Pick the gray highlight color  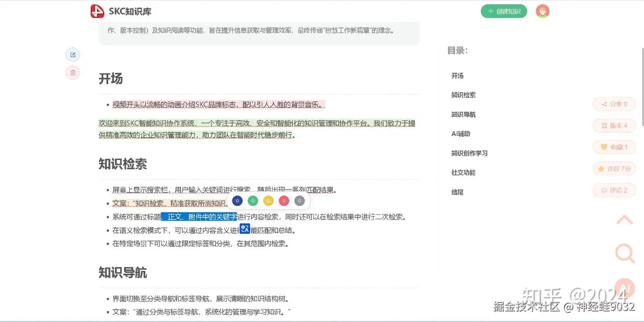coord(300,201)
